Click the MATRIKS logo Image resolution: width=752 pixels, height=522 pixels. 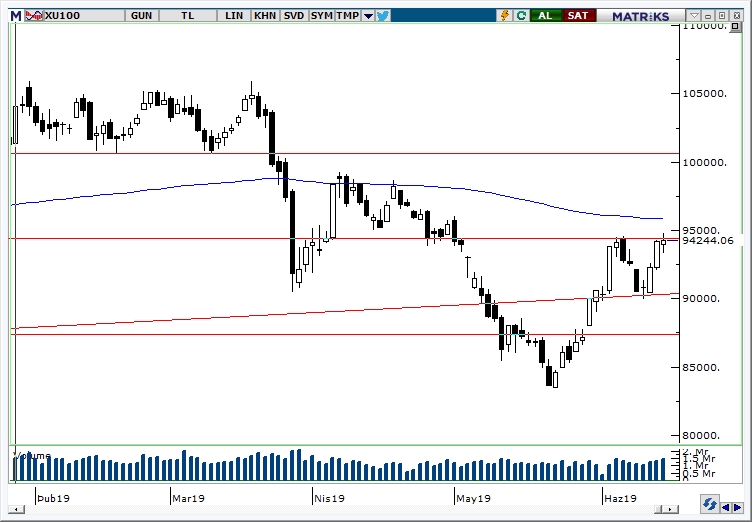(x=640, y=16)
